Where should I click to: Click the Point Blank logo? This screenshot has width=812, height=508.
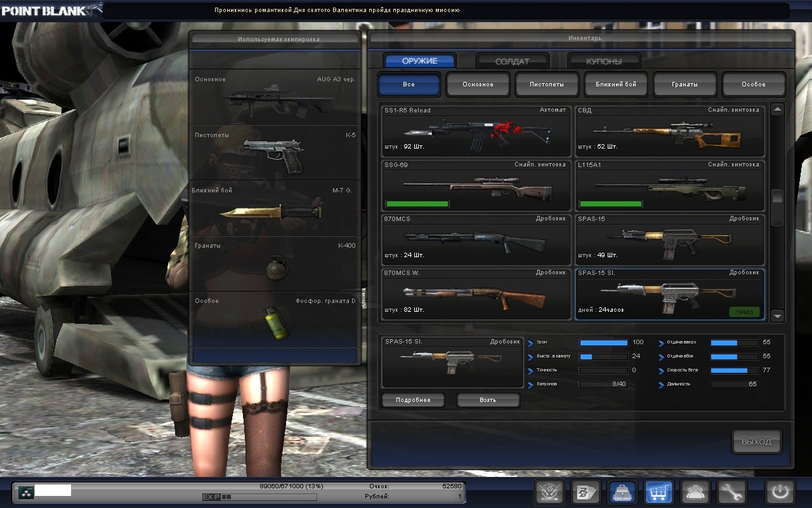51,10
